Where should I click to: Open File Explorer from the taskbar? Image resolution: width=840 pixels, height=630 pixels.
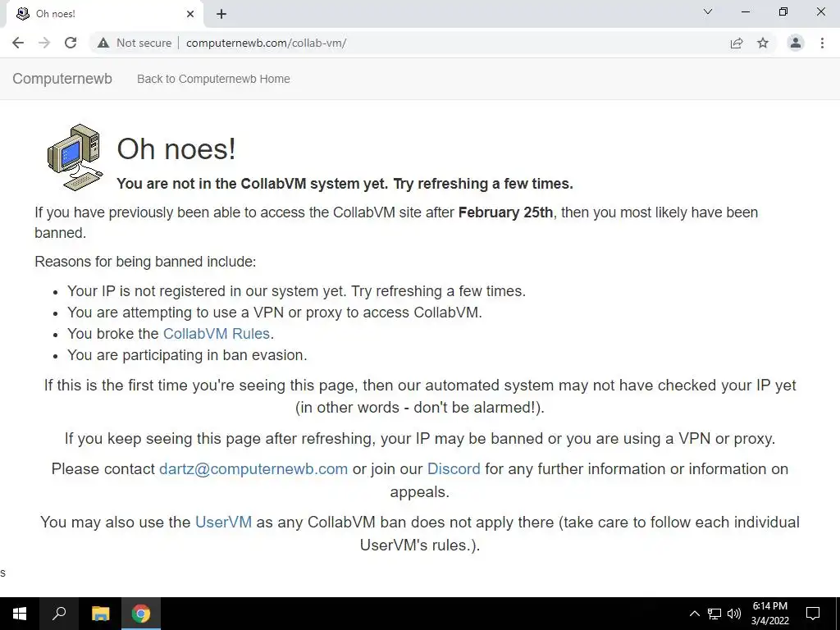coord(100,614)
